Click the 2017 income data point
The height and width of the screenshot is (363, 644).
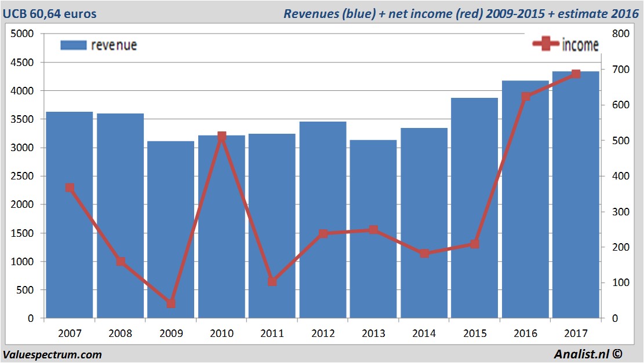[576, 74]
